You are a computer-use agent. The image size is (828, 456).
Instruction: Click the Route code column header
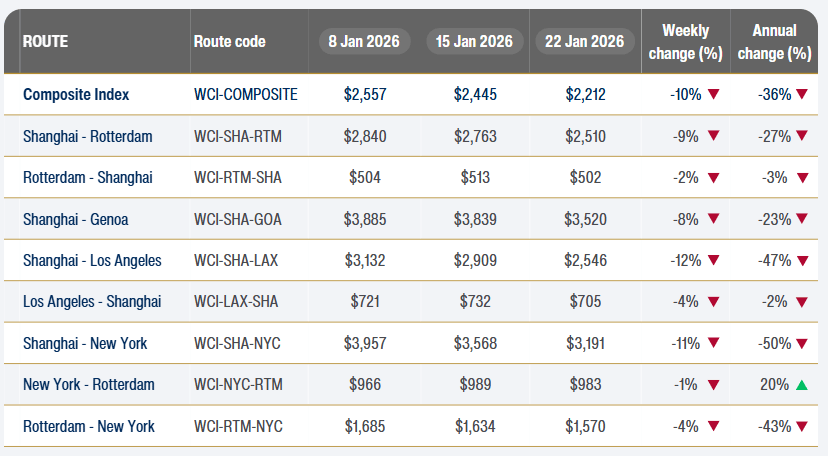pos(229,42)
